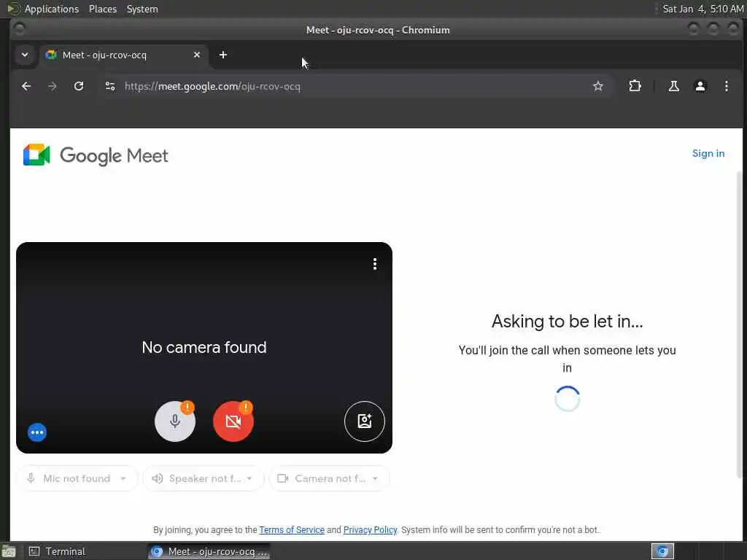This screenshot has width=747, height=560.
Task: Click the browser forward arrow
Action: pyautogui.click(x=53, y=86)
